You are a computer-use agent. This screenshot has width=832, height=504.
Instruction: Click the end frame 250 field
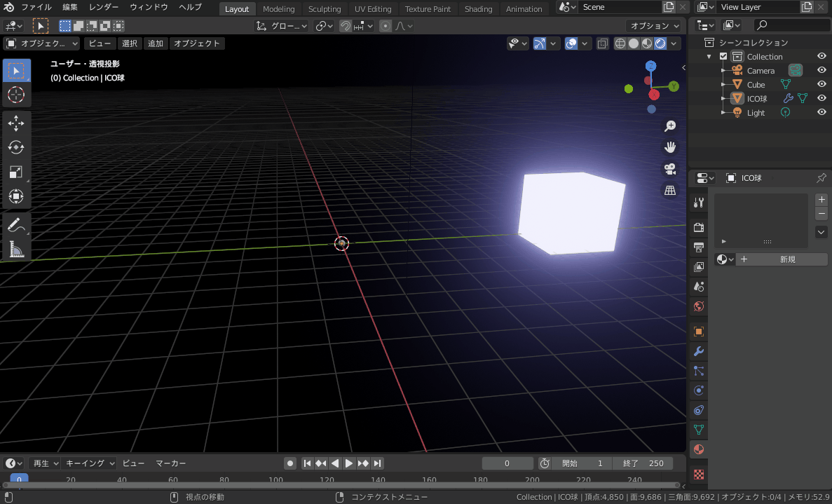(x=643, y=463)
